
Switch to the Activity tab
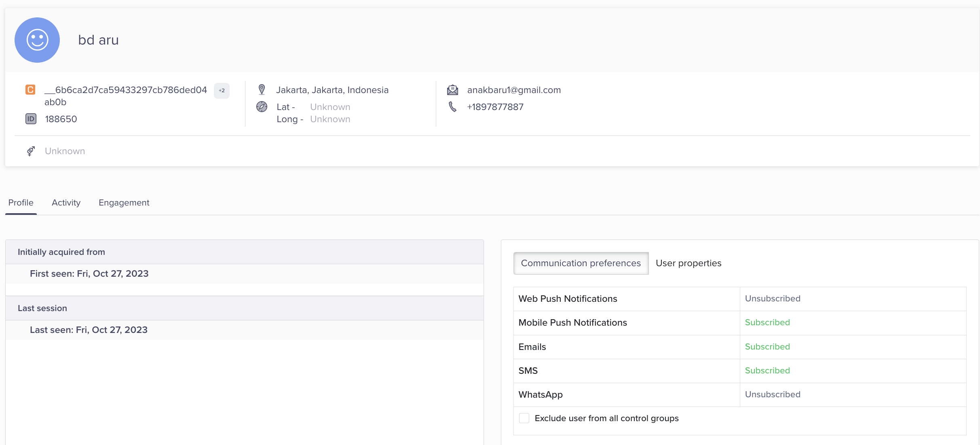tap(66, 203)
